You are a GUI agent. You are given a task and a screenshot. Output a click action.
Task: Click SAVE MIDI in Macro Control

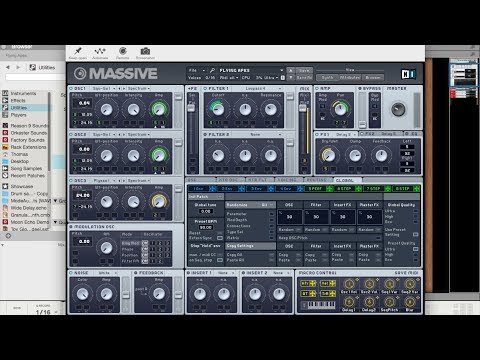point(406,273)
